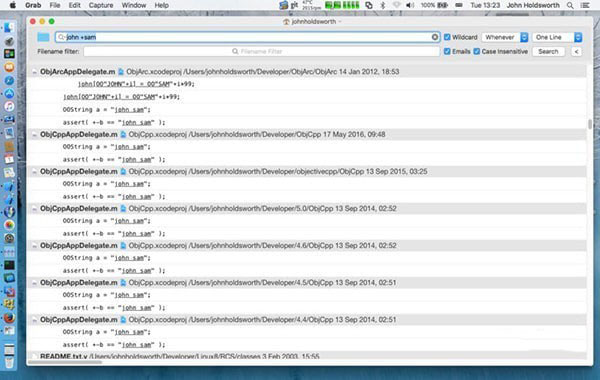Open the Whenever date dropdown
The width and height of the screenshot is (600, 380).
click(505, 37)
